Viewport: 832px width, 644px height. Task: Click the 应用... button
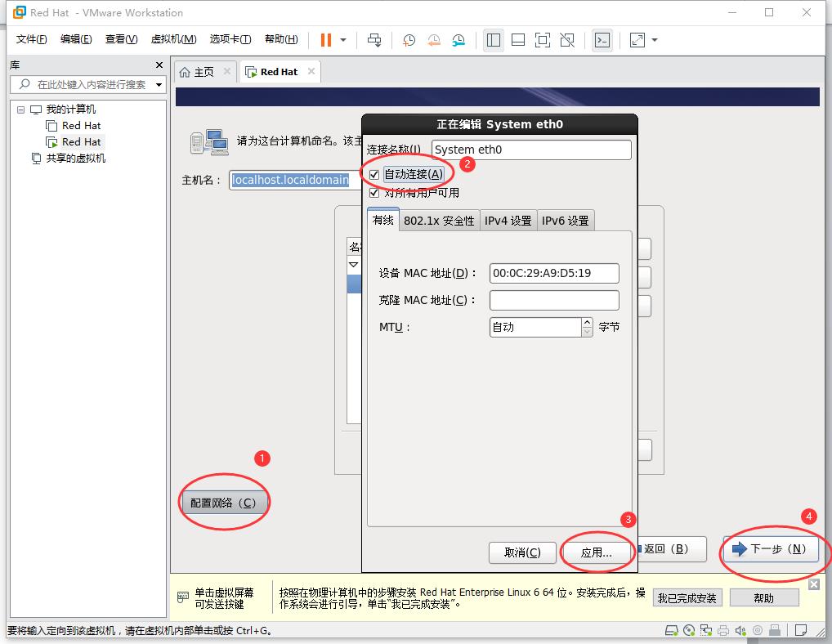[597, 552]
